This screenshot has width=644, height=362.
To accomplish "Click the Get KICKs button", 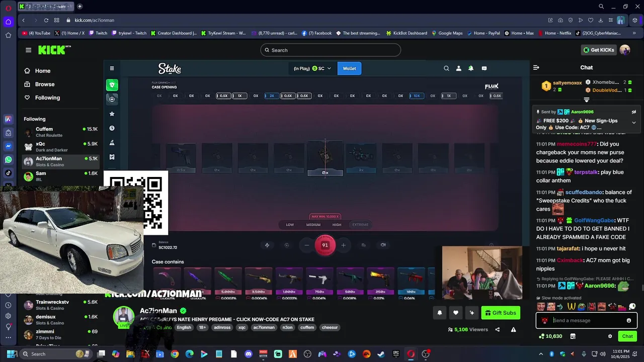I will click(x=598, y=50).
